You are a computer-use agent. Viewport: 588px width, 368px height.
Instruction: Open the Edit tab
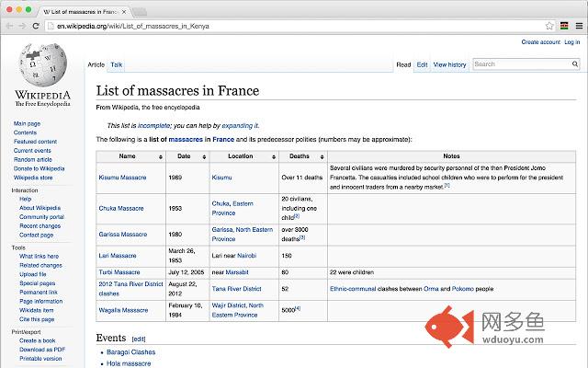click(422, 64)
